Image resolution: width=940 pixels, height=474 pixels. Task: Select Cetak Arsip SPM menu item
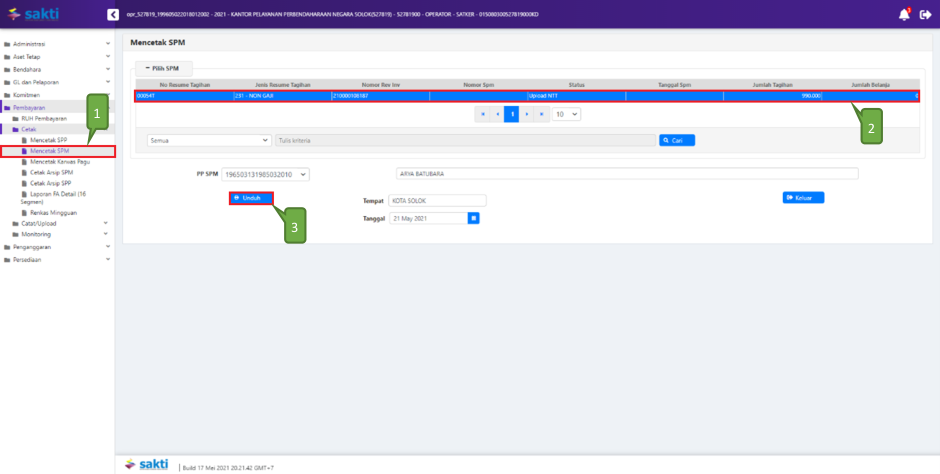(52, 173)
